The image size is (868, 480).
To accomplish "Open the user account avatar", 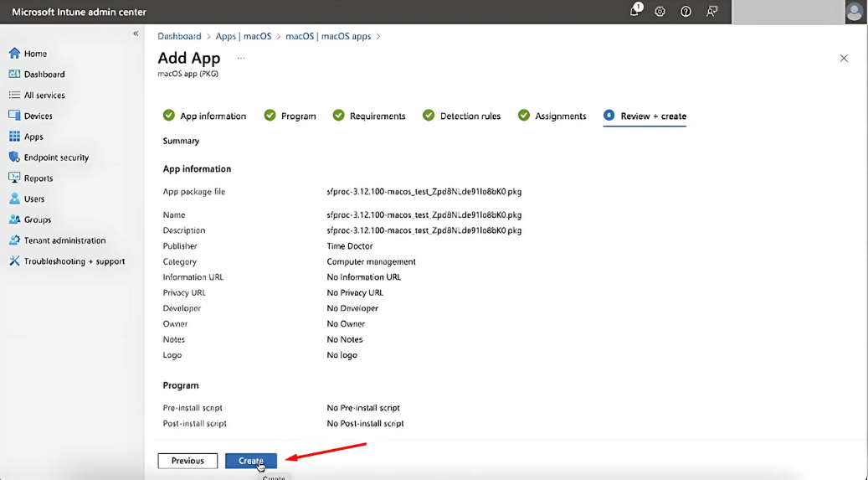I will click(x=855, y=12).
